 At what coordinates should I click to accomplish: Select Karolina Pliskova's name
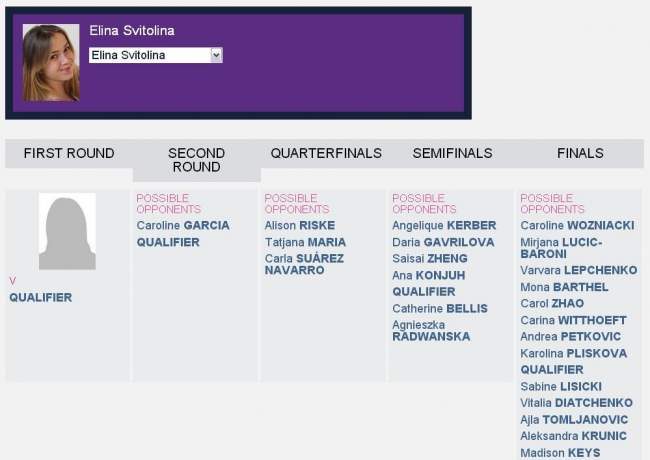pyautogui.click(x=573, y=353)
